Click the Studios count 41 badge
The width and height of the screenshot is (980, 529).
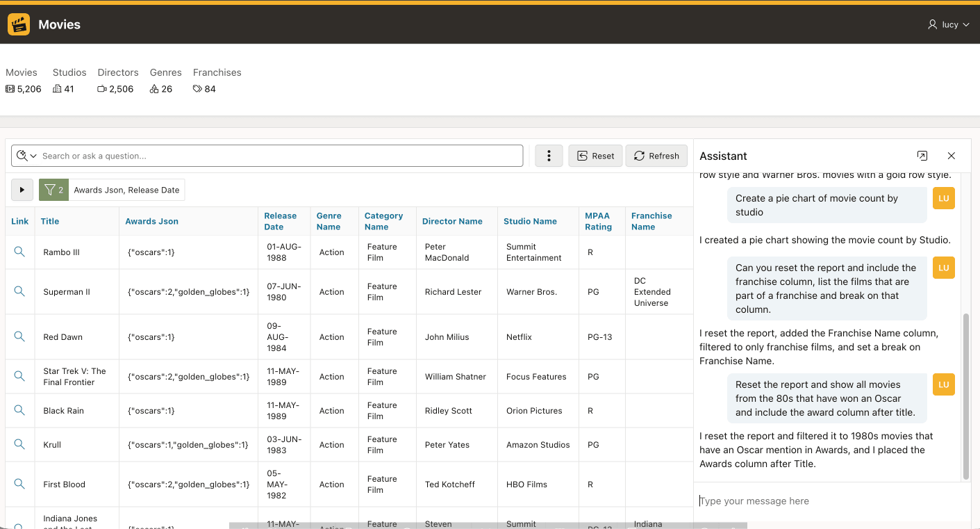tap(63, 89)
